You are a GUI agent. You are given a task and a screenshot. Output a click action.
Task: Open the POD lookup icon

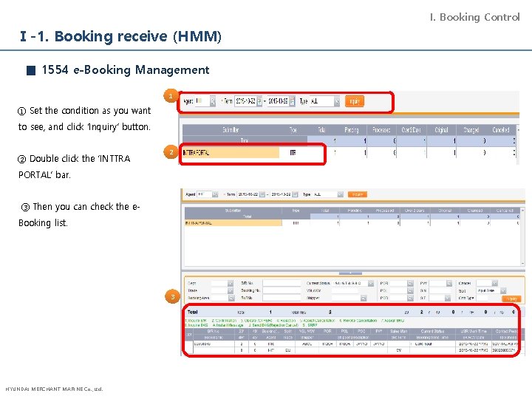pos(410,298)
